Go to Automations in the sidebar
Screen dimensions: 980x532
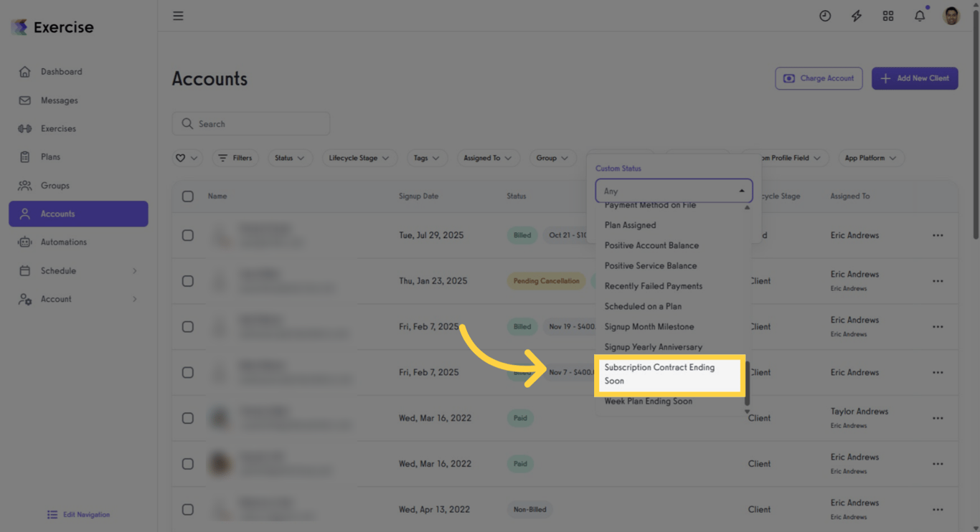(x=64, y=242)
